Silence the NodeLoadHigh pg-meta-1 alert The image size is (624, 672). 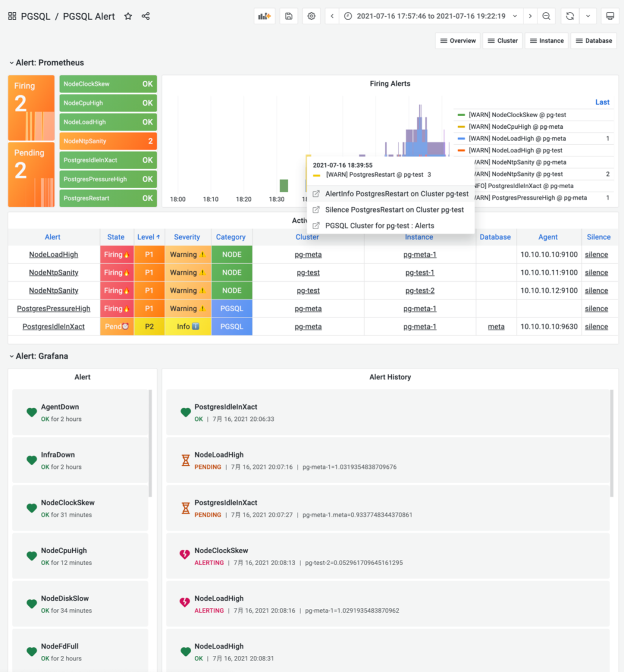click(596, 255)
